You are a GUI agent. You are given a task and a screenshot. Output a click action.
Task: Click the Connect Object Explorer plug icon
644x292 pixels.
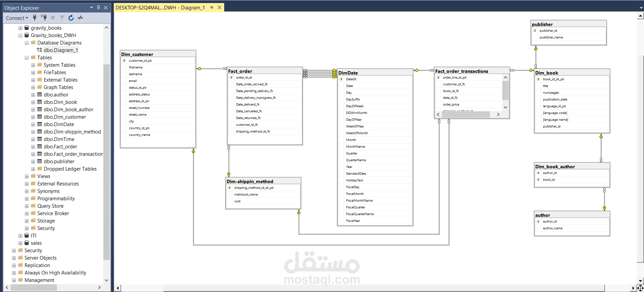pyautogui.click(x=35, y=18)
